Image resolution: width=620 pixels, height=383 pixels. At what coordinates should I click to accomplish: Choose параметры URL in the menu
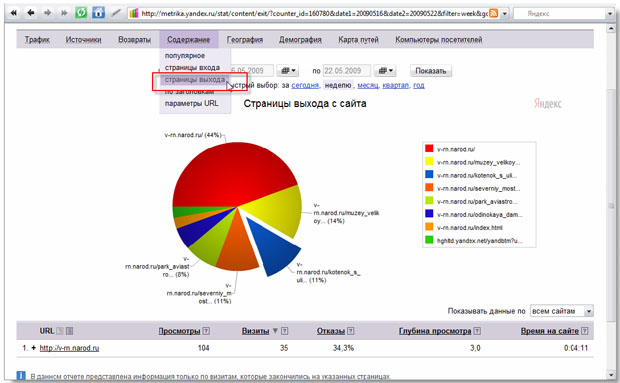[x=191, y=104]
